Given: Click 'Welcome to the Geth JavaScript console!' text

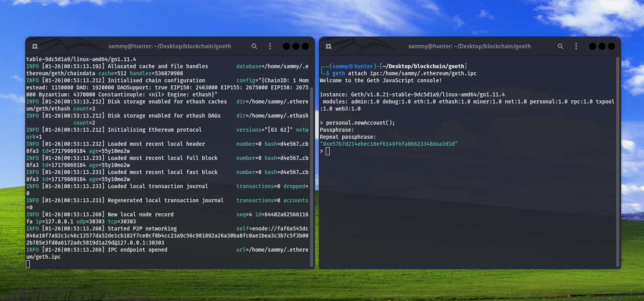Looking at the screenshot, I should pos(381,80).
